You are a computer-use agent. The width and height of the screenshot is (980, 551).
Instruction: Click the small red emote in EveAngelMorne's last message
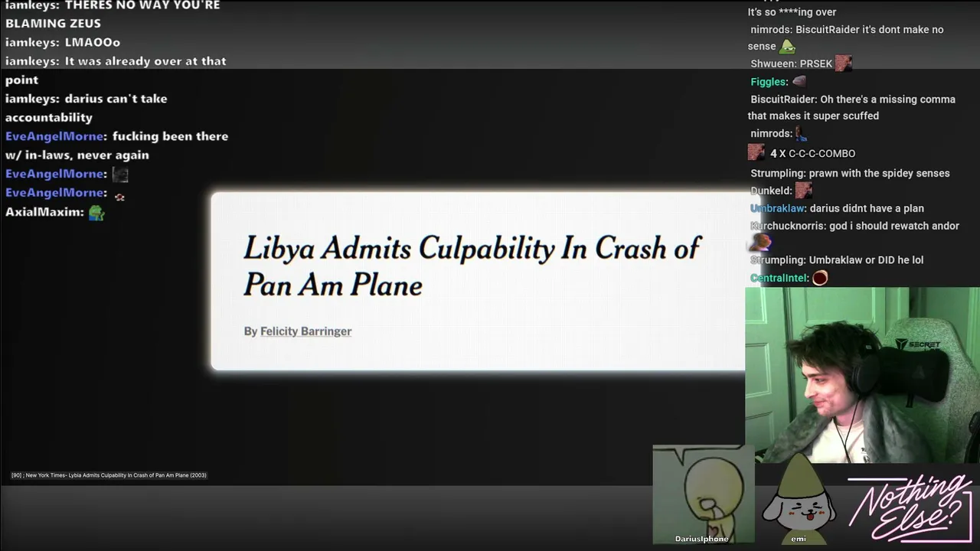pyautogui.click(x=119, y=197)
